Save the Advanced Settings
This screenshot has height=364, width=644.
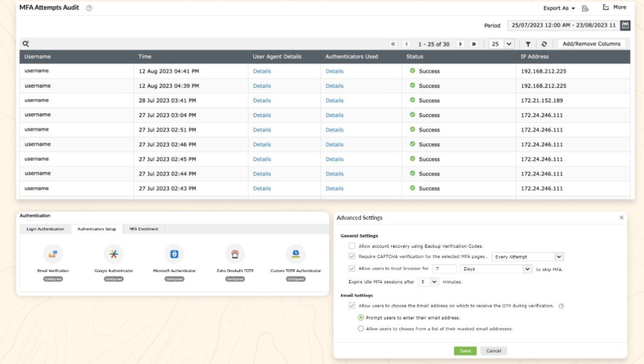click(x=465, y=351)
